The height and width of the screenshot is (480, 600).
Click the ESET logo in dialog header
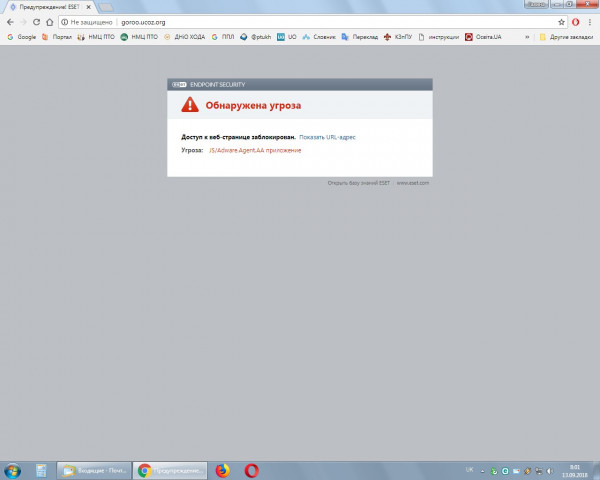179,85
